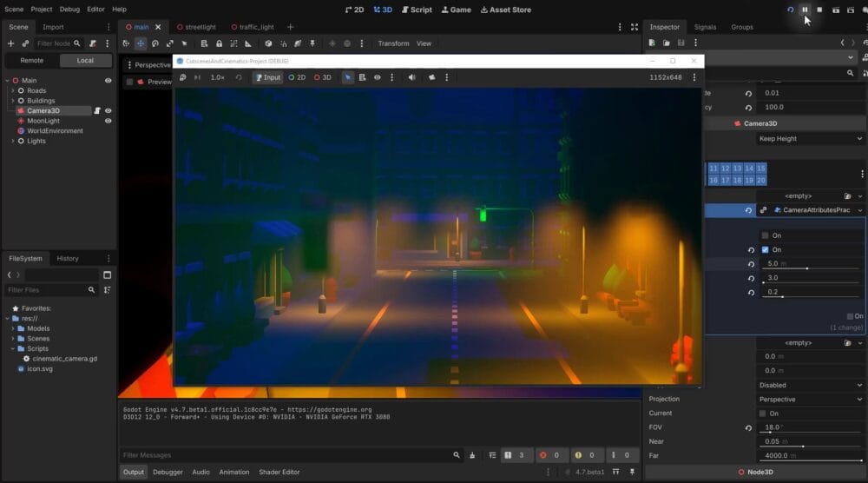The width and height of the screenshot is (868, 483).
Task: Click the mute audio speaker icon in game window
Action: [411, 77]
